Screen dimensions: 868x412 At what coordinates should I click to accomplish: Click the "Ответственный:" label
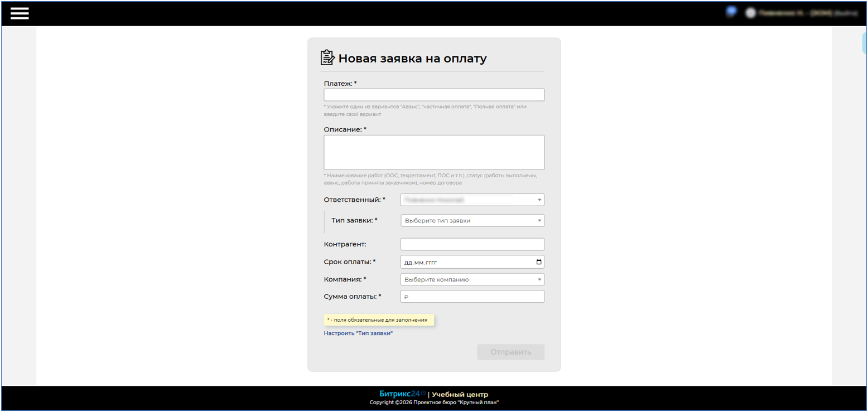(354, 200)
